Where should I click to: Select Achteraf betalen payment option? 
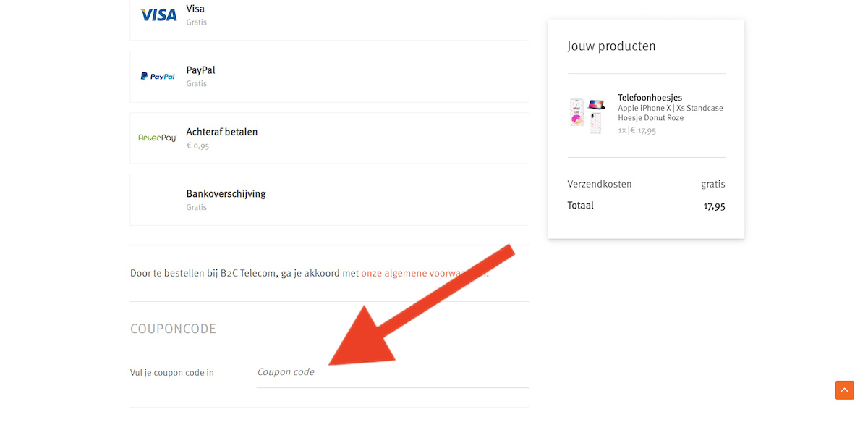[329, 138]
